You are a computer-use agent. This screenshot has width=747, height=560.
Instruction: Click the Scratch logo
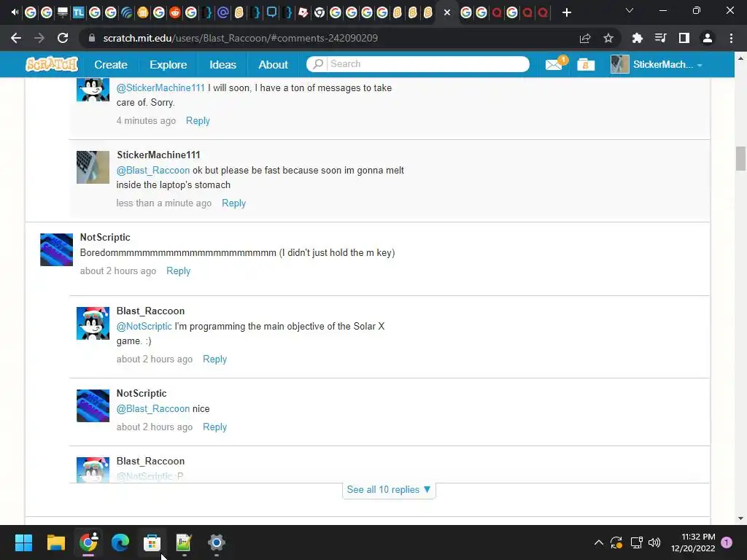pyautogui.click(x=52, y=64)
